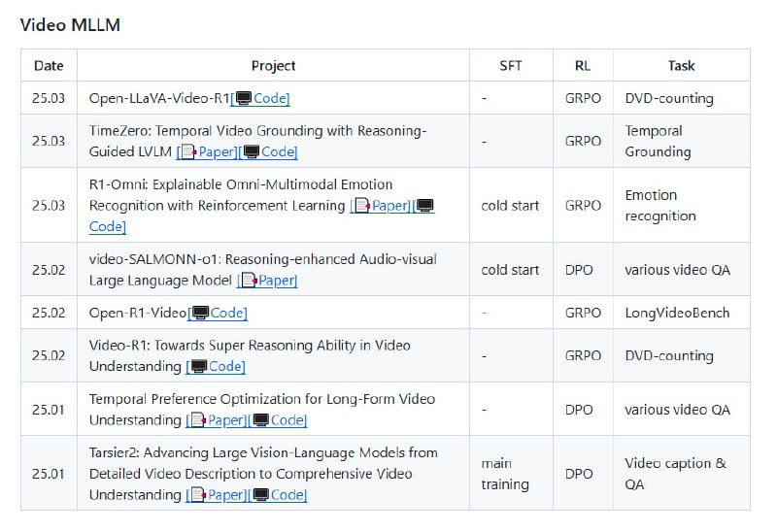Click the monitor icon of TimeZero's Code link
This screenshot has width=777, height=532.
pyautogui.click(x=252, y=151)
